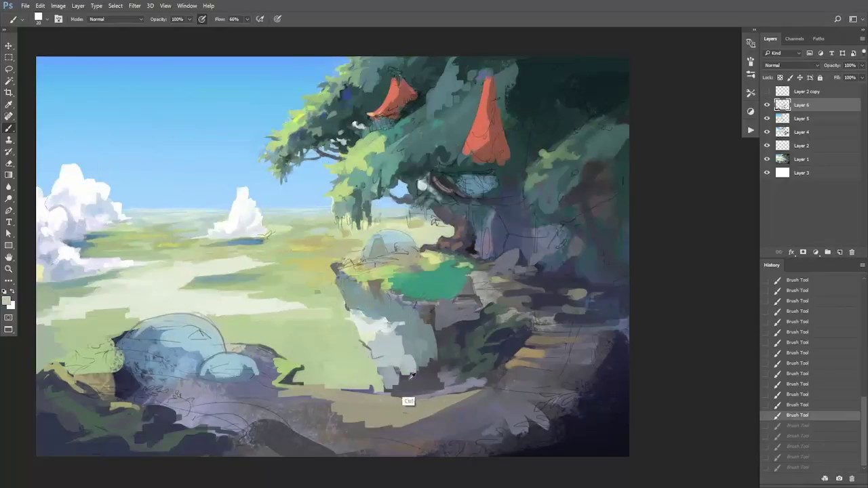868x488 pixels.
Task: Show the Layer 2 copy layer
Action: click(767, 91)
